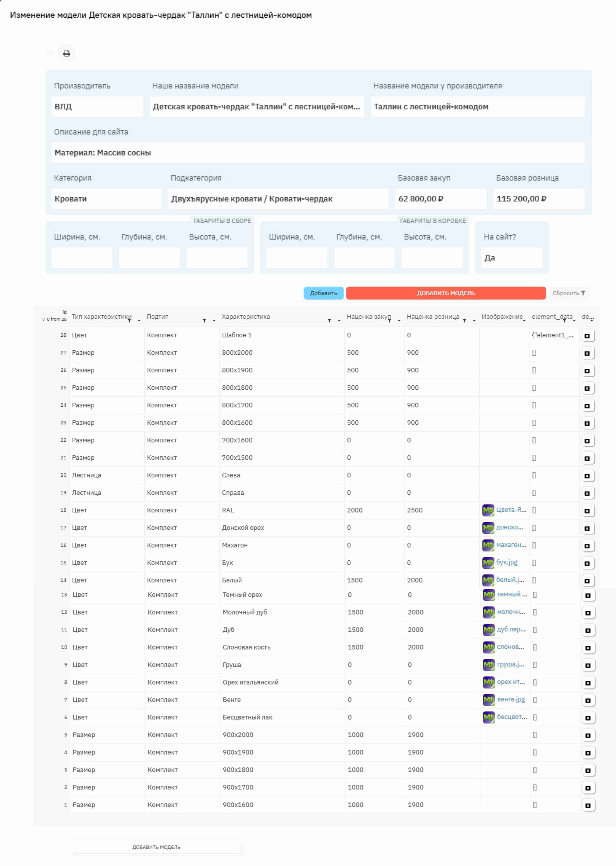Reset filters with Сбросить
Screen dimensions: 616x866
(569, 293)
